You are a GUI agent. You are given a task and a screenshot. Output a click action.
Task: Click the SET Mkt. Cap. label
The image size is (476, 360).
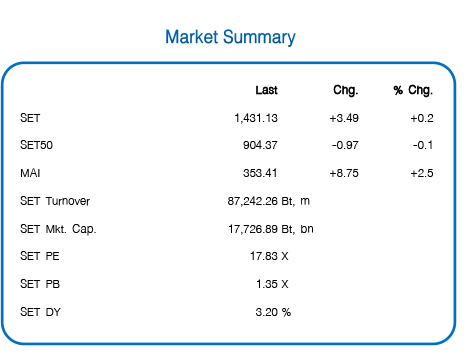58,229
